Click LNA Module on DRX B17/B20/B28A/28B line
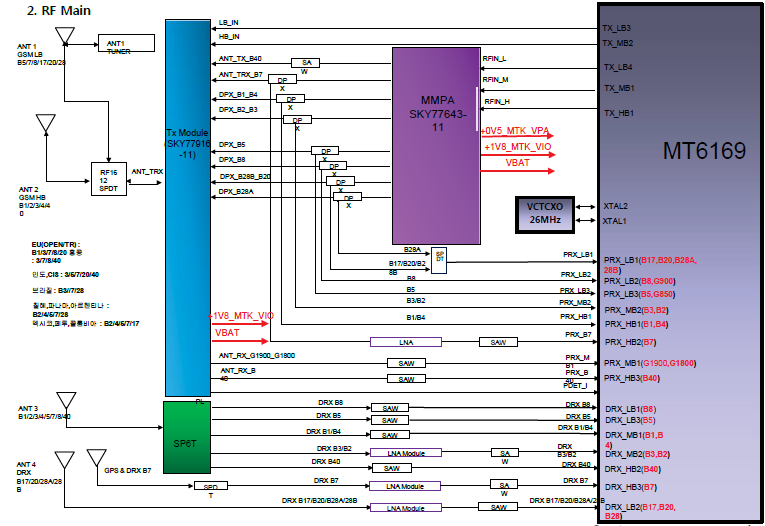 [406, 508]
